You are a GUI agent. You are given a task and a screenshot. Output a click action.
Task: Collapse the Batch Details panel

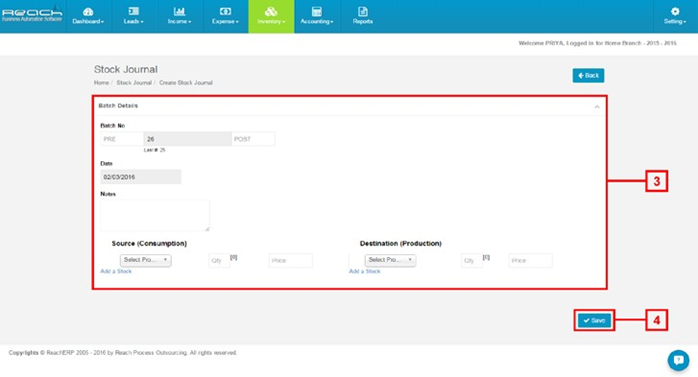point(597,106)
